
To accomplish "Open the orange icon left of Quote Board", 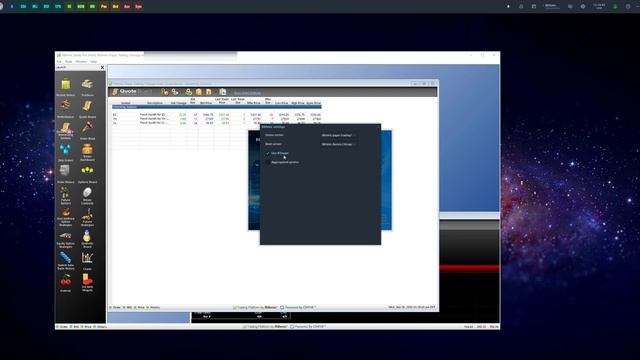I will [x=65, y=106].
